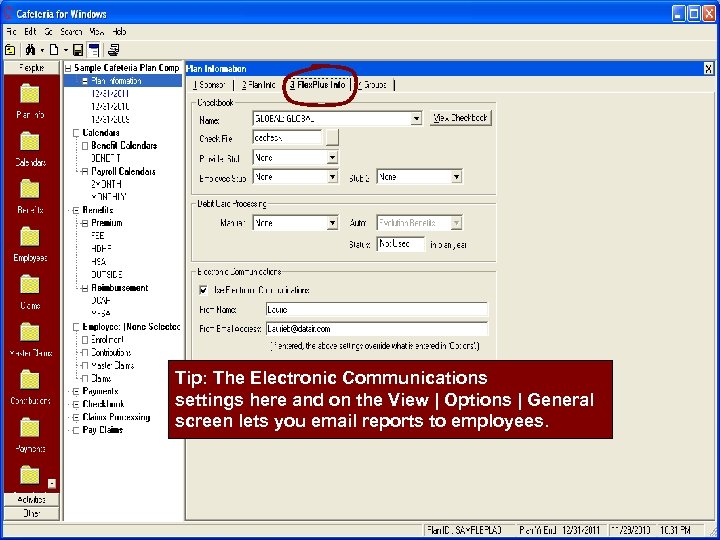Expand the Payments tree node
720x540 pixels.
(76, 392)
